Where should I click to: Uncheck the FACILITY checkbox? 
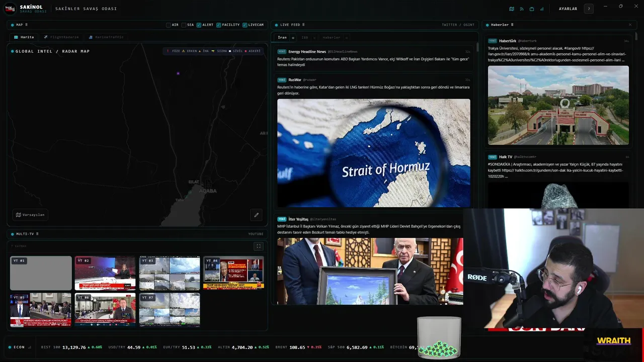[219, 25]
